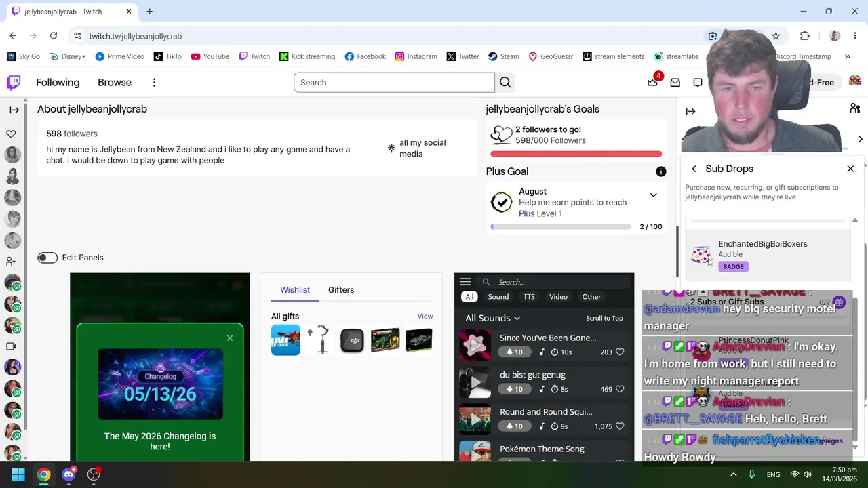Open Prime loot crown notifications
The height and width of the screenshot is (488, 868).
point(653,82)
